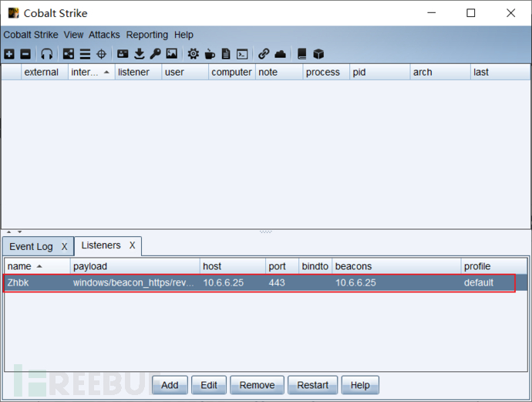Sort sessions by process column
The image size is (532, 402).
click(326, 72)
